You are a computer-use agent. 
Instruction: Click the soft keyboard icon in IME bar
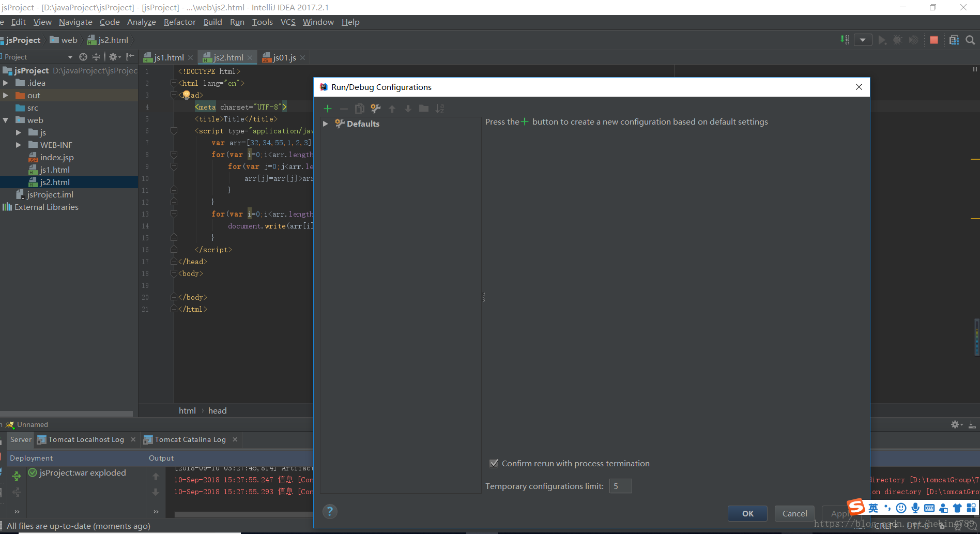(x=929, y=508)
